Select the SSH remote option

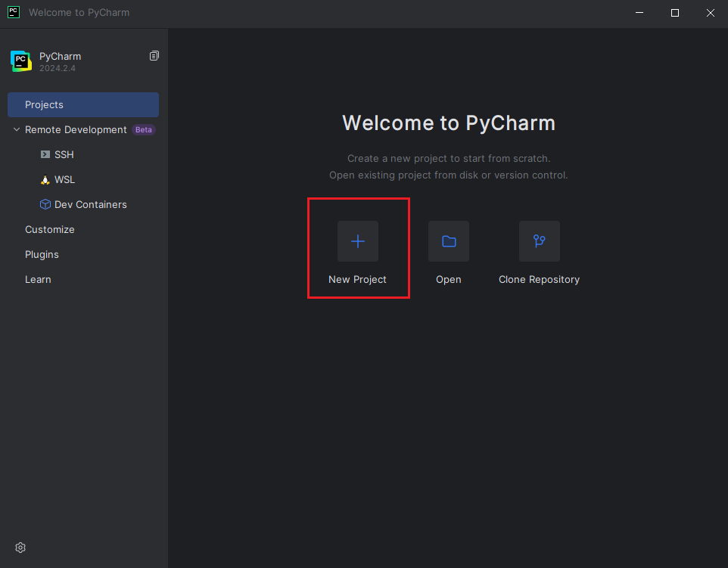pos(64,154)
